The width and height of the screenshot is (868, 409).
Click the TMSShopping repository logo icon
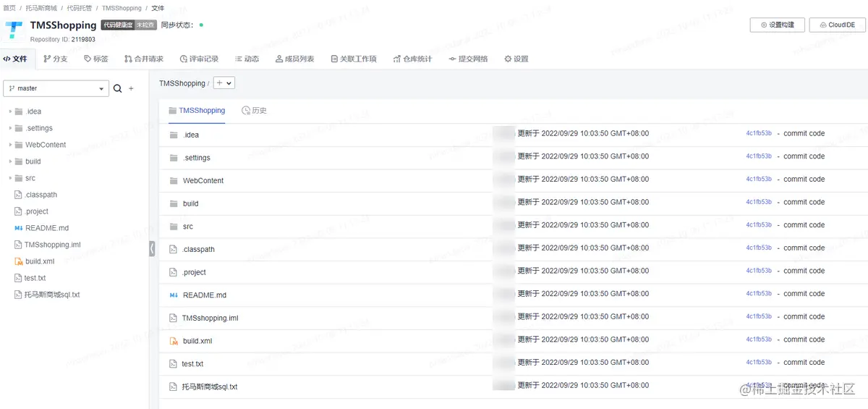point(15,30)
